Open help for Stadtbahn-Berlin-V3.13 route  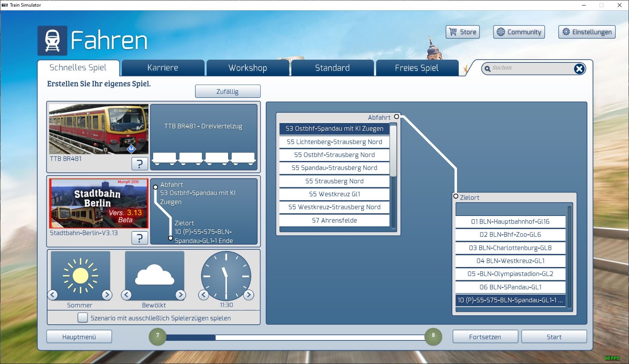140,238
